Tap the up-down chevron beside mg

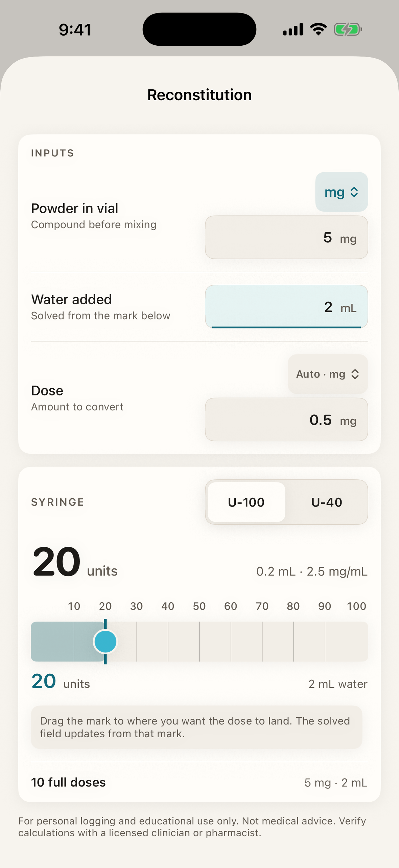point(354,192)
